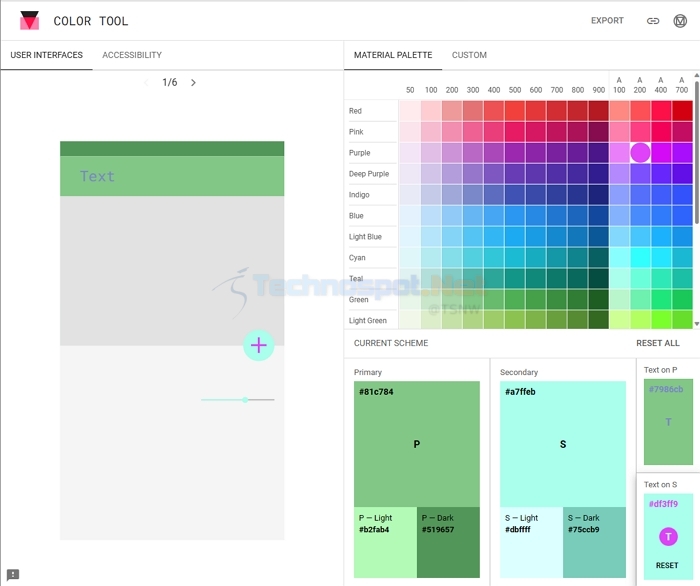Click RESET ALL
Screen dimensions: 700x586
tap(658, 343)
